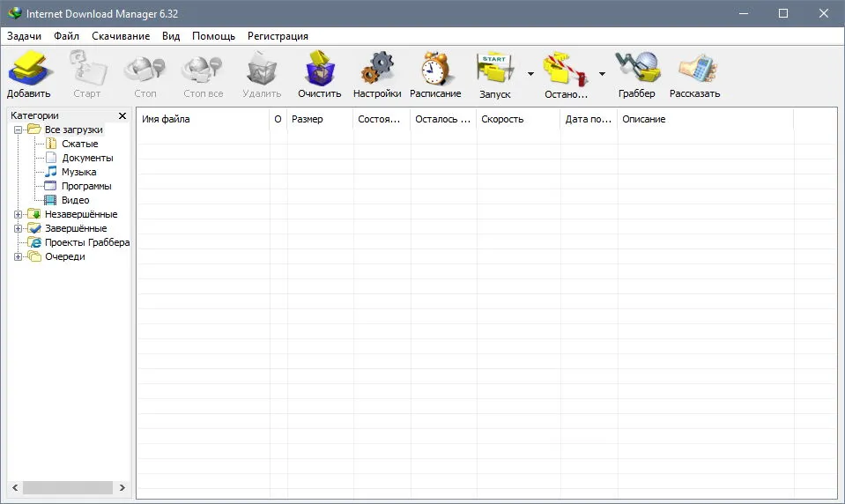This screenshot has width=845, height=504.
Task: Open the dropdown arrow next to Запуск
Action: click(x=530, y=74)
